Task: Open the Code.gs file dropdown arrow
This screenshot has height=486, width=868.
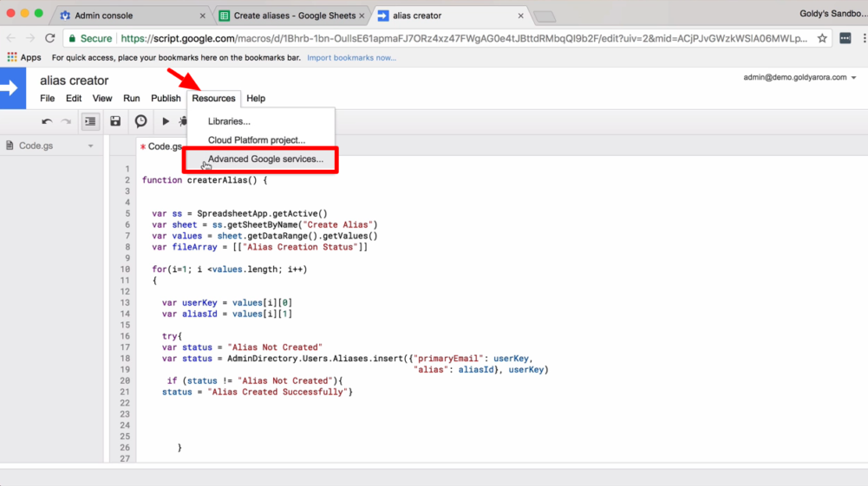Action: 91,146
